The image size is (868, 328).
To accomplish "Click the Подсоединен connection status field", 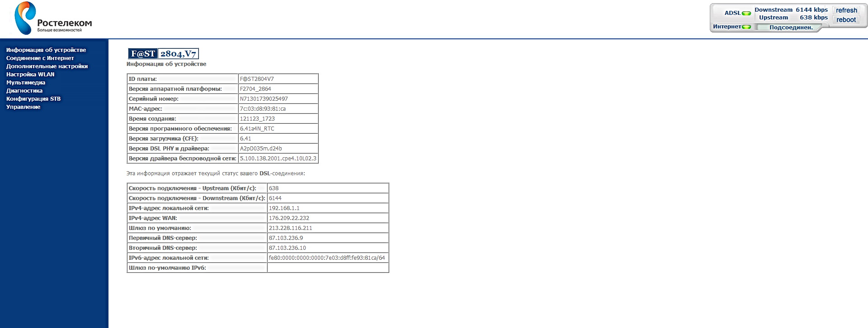I will [791, 28].
